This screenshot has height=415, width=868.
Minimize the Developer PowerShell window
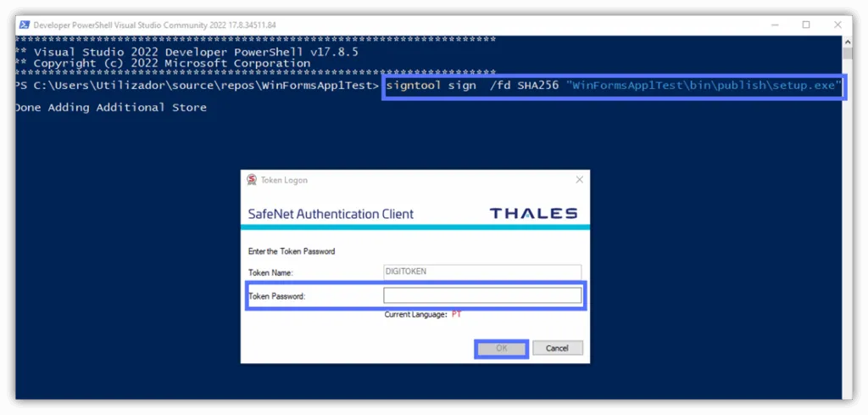point(774,25)
